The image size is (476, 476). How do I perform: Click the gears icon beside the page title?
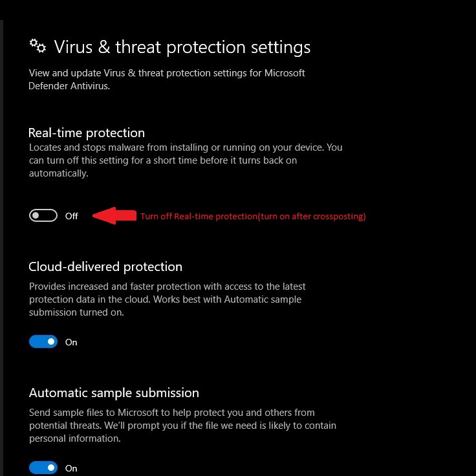[38, 45]
